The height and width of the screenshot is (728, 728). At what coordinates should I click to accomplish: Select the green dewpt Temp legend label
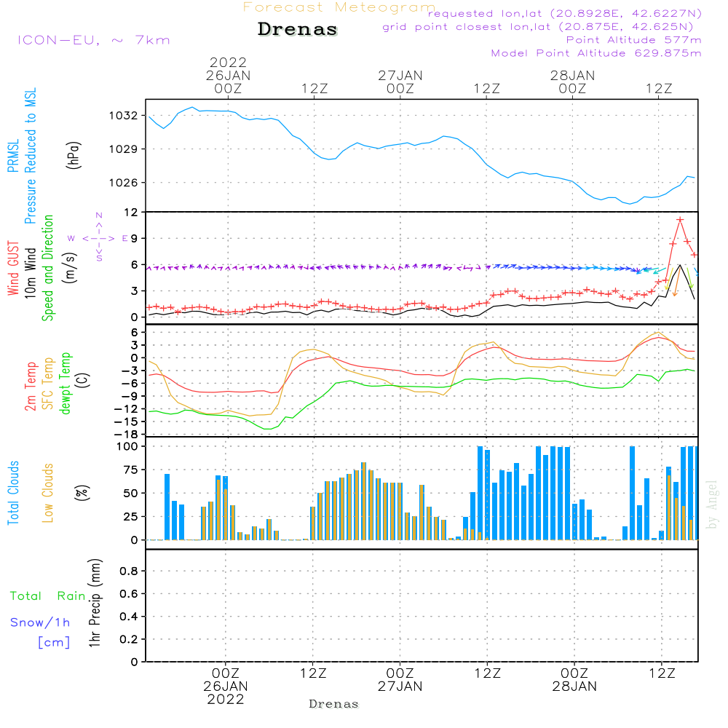tap(66, 384)
